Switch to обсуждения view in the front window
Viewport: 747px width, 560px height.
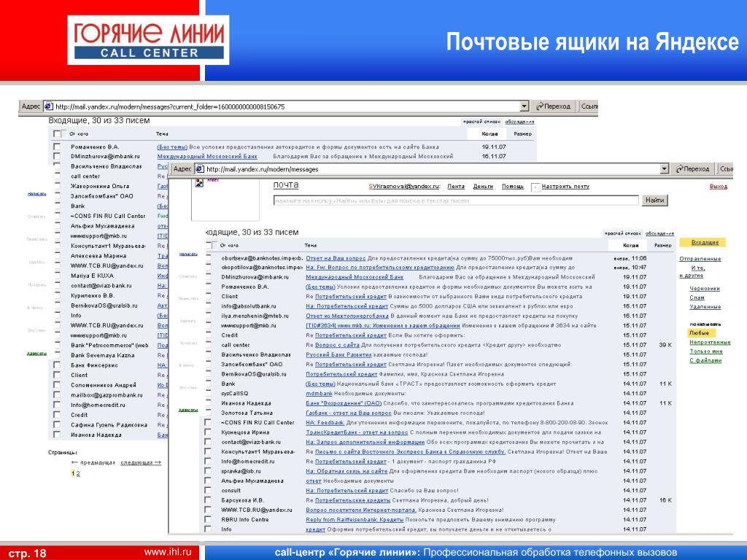click(x=659, y=233)
